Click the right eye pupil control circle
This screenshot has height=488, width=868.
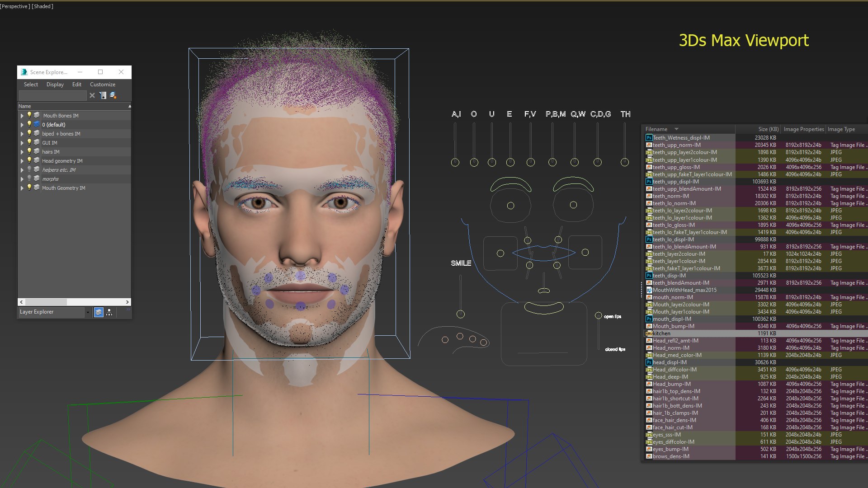[573, 205]
